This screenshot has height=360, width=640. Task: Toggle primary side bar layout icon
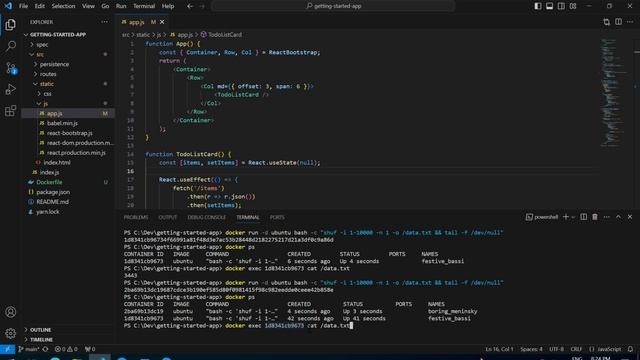tap(538, 6)
